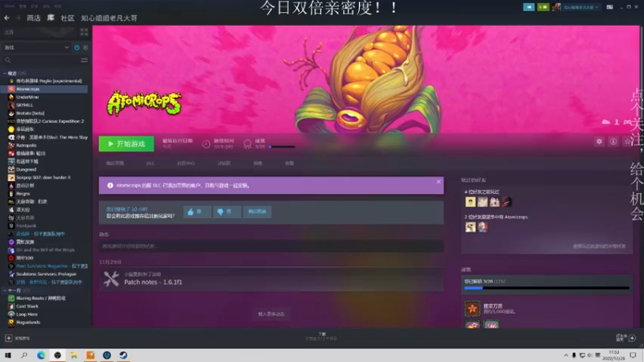This screenshot has height=362, width=644.
Task: Select Ori and the Will of the Wisps
Action: pyautogui.click(x=45, y=250)
